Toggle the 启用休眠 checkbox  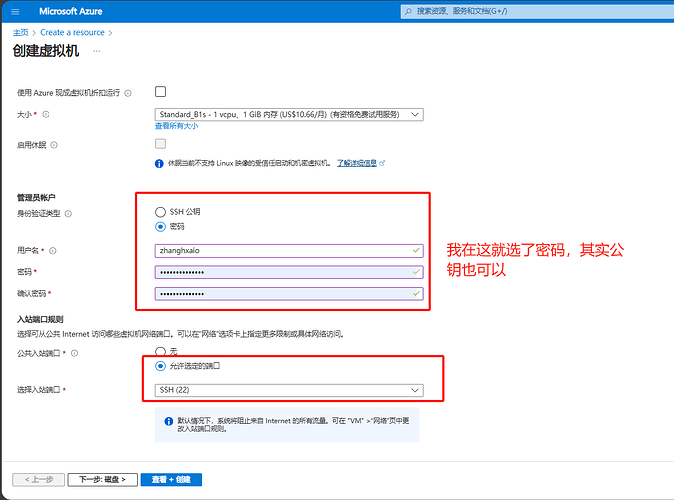(x=160, y=144)
